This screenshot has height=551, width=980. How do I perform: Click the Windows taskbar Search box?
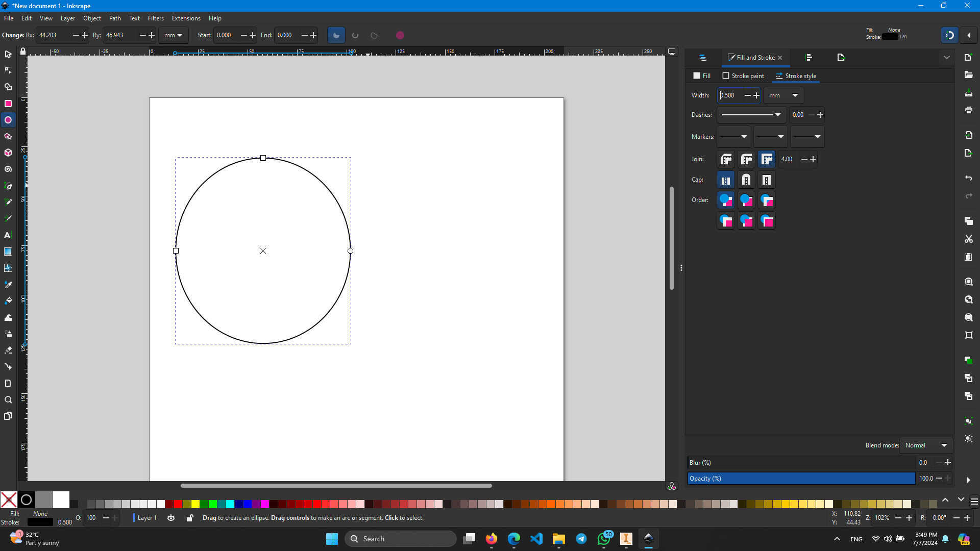click(401, 539)
